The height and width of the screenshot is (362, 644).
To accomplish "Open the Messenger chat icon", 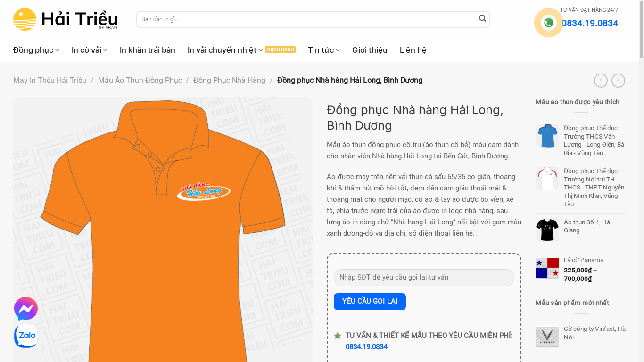I will [26, 309].
